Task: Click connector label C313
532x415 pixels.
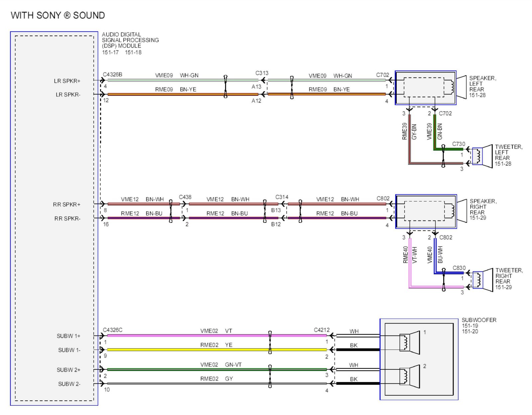Action: pos(262,73)
